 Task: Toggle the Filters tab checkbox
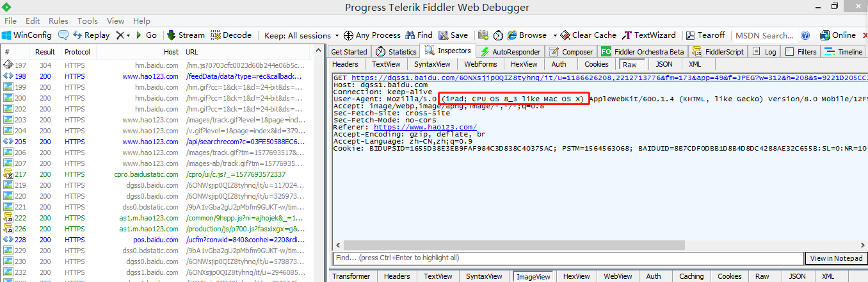[x=789, y=52]
